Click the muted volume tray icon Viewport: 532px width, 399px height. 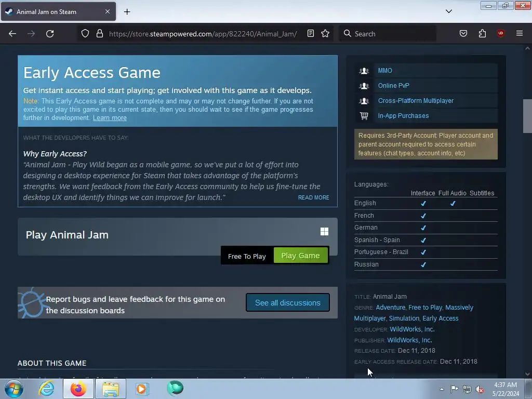[x=480, y=390]
